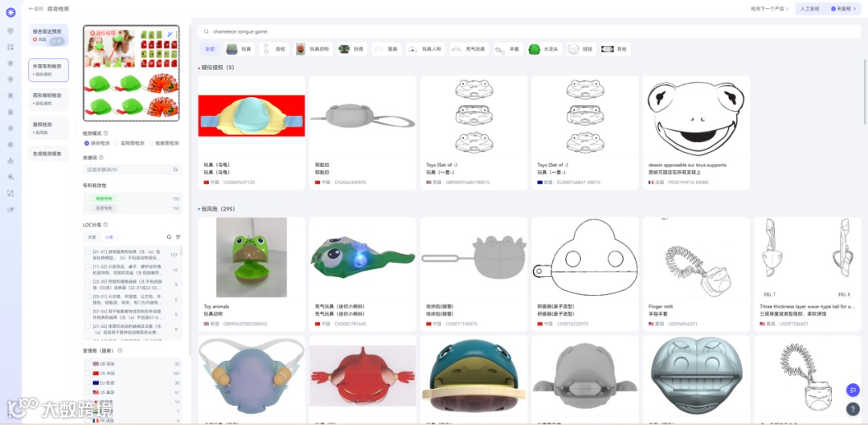Click the bottom sidebar icon
Screen dimensions: 868x425
(x=10, y=210)
